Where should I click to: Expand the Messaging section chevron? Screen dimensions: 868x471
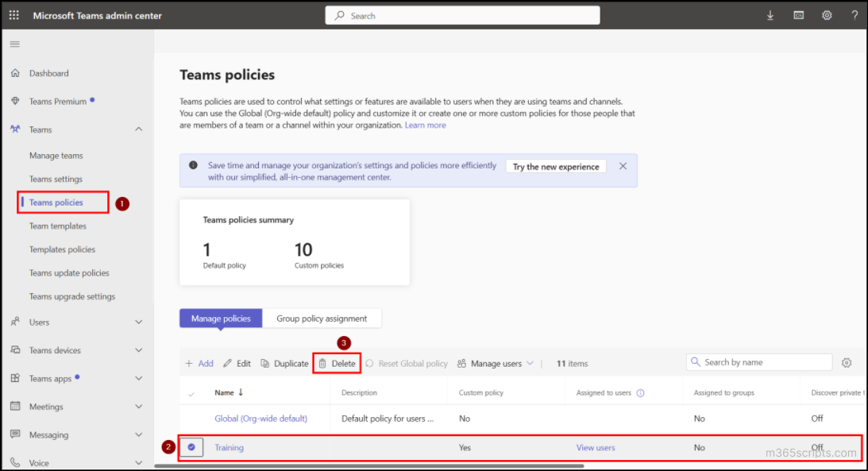click(138, 434)
